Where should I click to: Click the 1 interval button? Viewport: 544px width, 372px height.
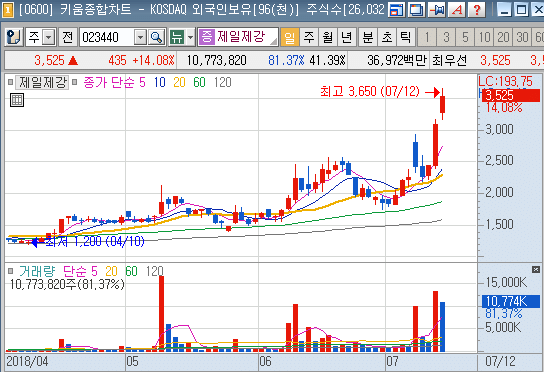pos(427,37)
